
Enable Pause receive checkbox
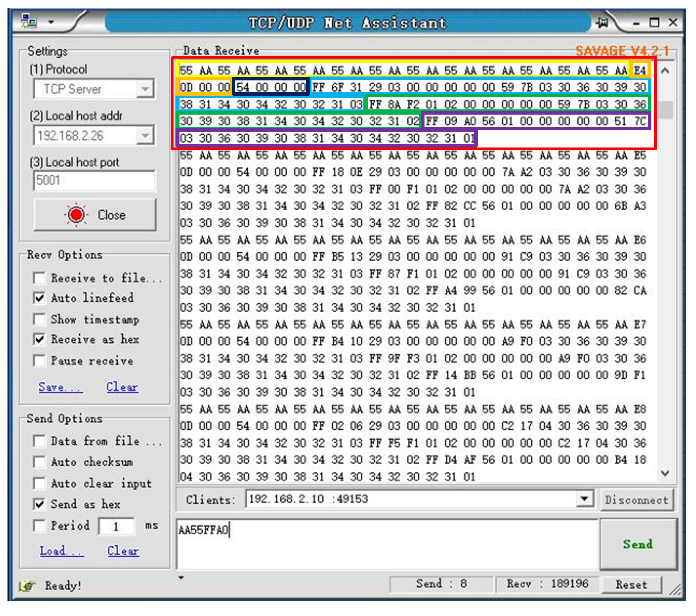coord(39,361)
